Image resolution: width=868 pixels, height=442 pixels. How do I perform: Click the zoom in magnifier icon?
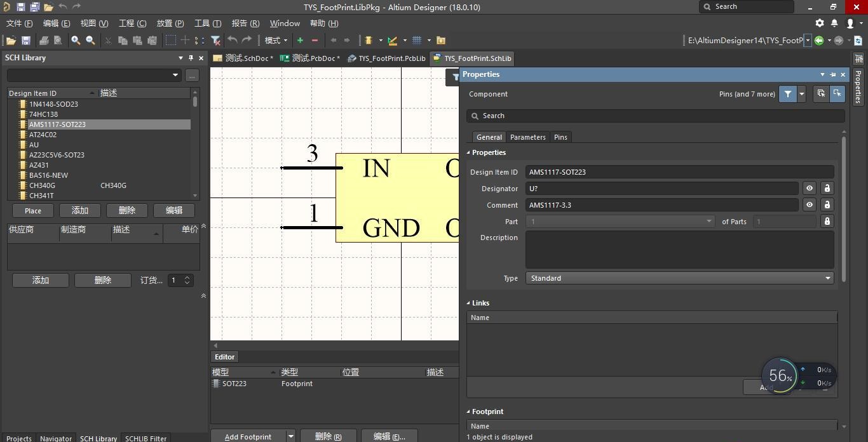[x=76, y=40]
